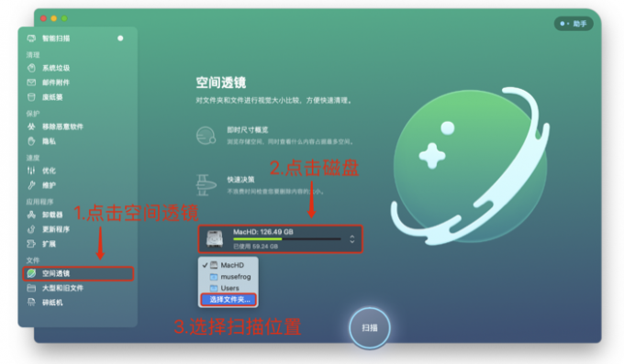The width and height of the screenshot is (624, 364).
Task: Minimize the window with yellow button
Action: pos(54,18)
